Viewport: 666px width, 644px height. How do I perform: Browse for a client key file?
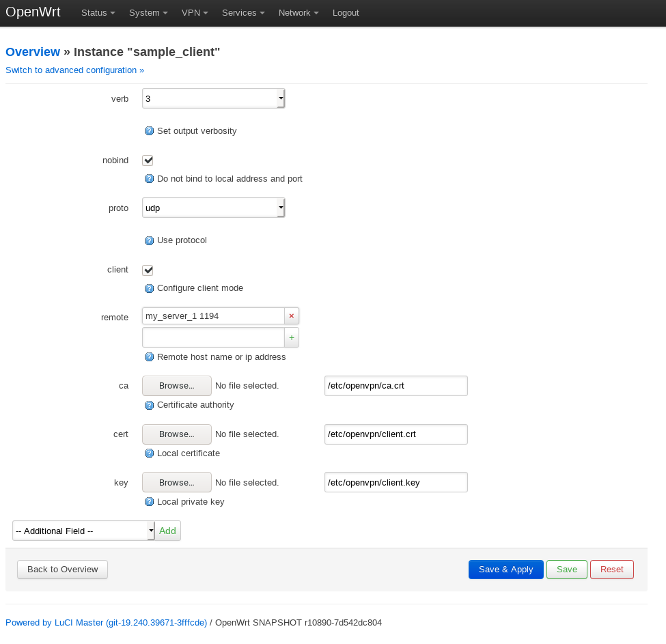(x=176, y=482)
